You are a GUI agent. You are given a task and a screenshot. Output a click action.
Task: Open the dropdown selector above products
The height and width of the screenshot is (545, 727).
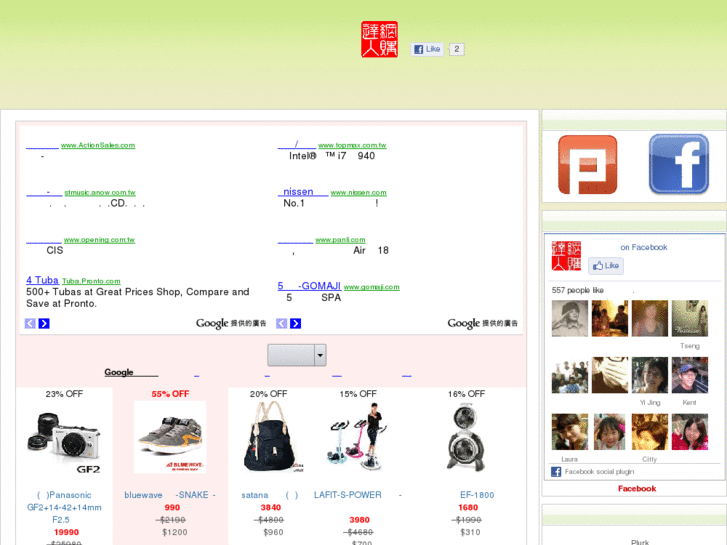tap(297, 355)
